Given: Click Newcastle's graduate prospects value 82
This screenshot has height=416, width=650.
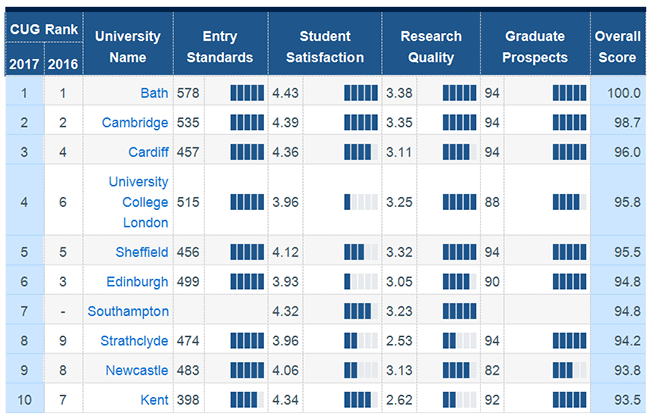Looking at the screenshot, I should (492, 370).
